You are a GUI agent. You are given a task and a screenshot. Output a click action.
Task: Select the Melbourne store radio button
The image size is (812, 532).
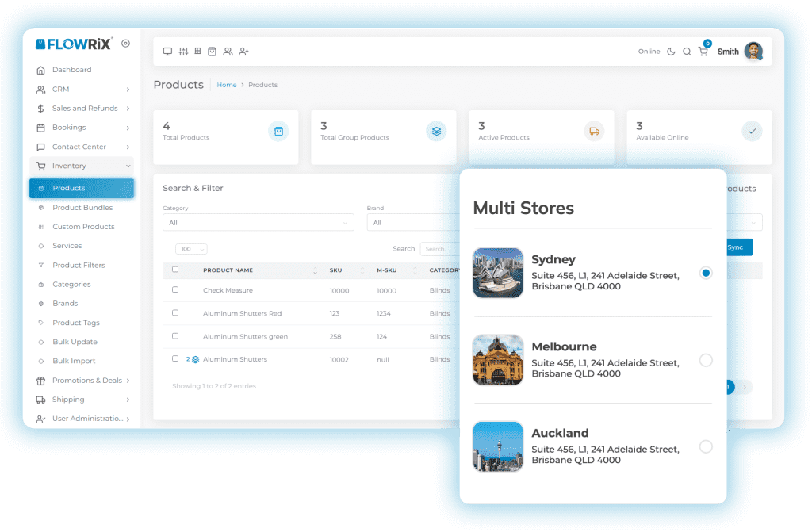point(706,360)
